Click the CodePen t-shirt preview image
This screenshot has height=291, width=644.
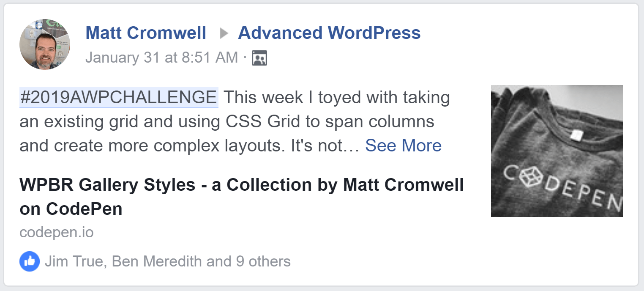(557, 152)
